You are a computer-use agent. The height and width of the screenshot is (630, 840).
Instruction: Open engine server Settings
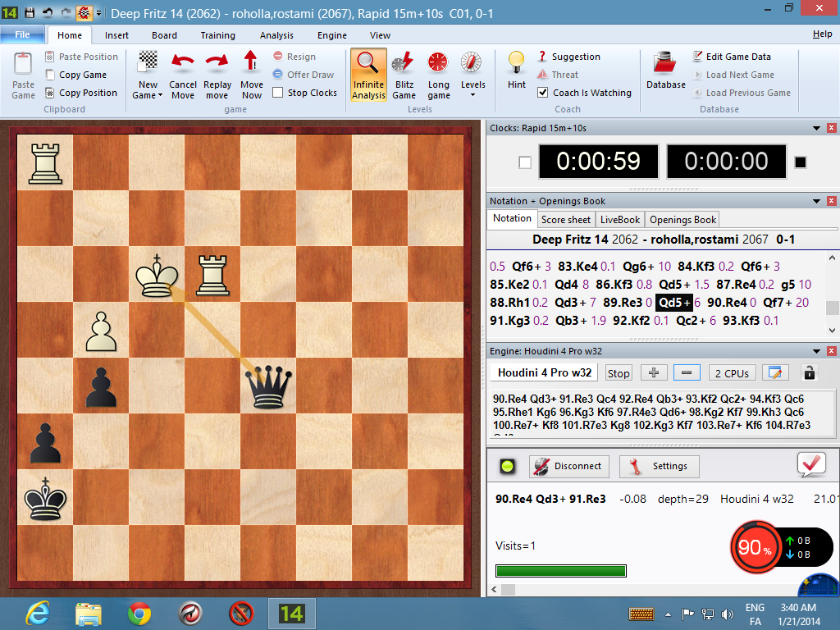660,466
